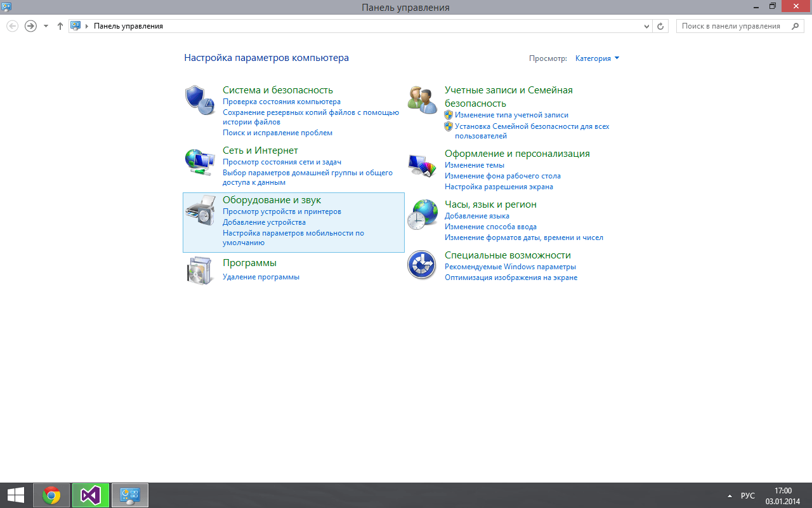Open Оптимизация изображения на экране link
Viewport: 812px width, 508px height.
(511, 277)
